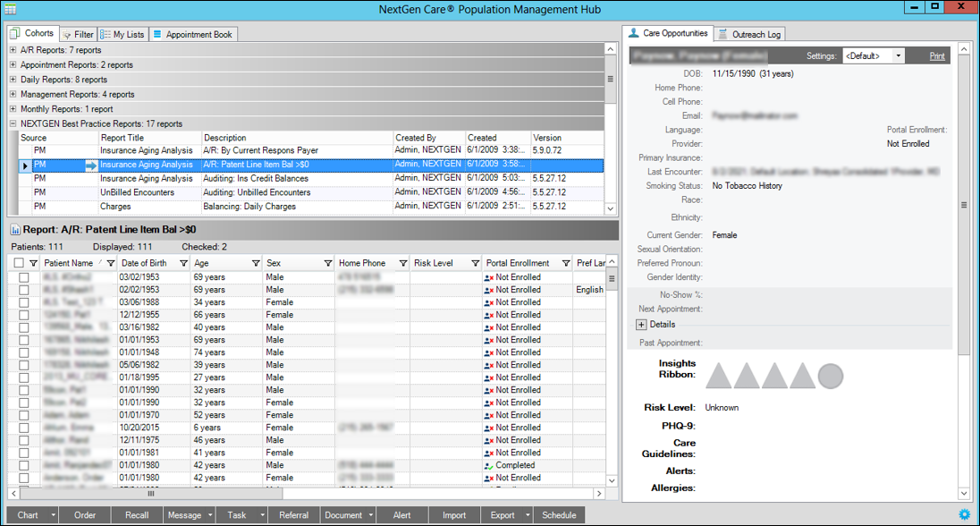Click the filter icon on Date of Birth column
Image resolution: width=980 pixels, height=526 pixels.
pyautogui.click(x=184, y=263)
